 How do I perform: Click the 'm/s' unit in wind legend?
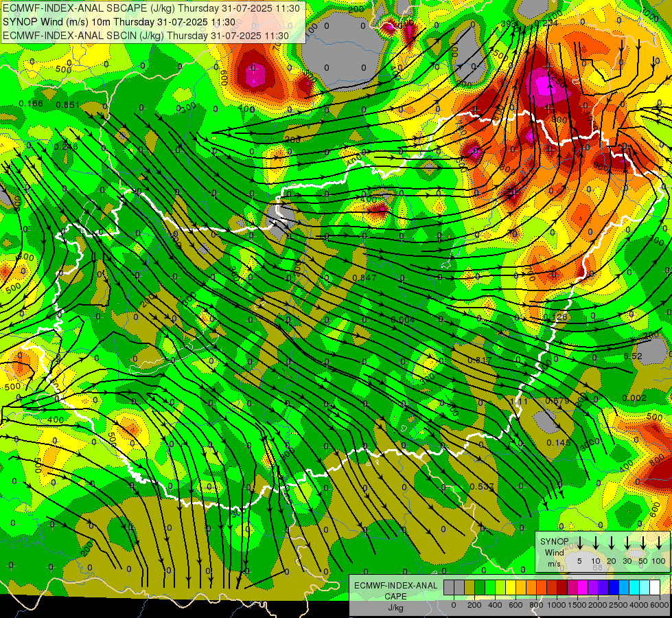point(554,564)
